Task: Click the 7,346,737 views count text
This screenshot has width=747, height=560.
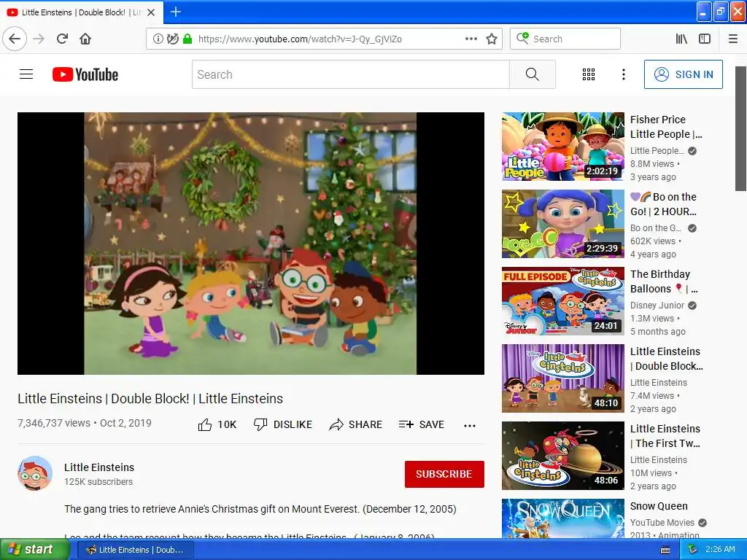Action: (x=54, y=423)
